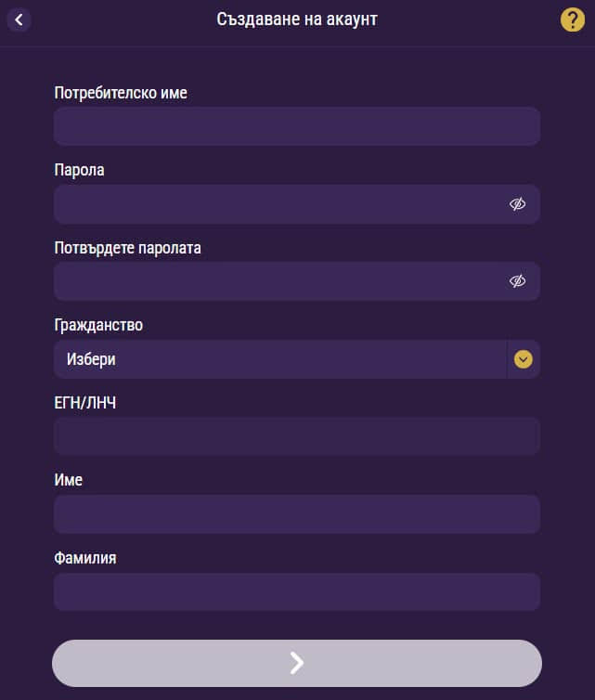Screen dimensions: 595x700
Task: Click the Потребителско име label
Action: 121,93
